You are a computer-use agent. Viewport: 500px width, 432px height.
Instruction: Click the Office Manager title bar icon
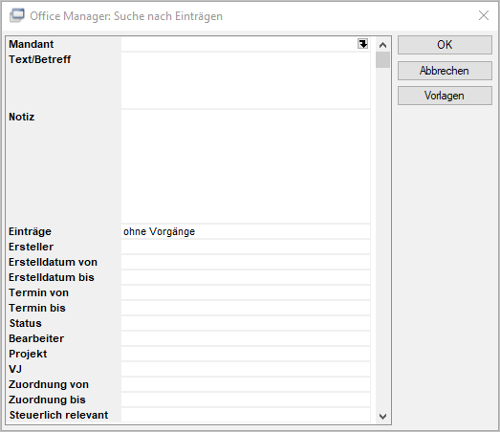(17, 16)
